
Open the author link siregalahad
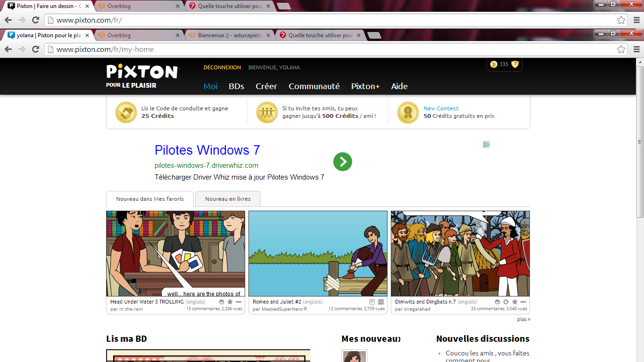[417, 309]
